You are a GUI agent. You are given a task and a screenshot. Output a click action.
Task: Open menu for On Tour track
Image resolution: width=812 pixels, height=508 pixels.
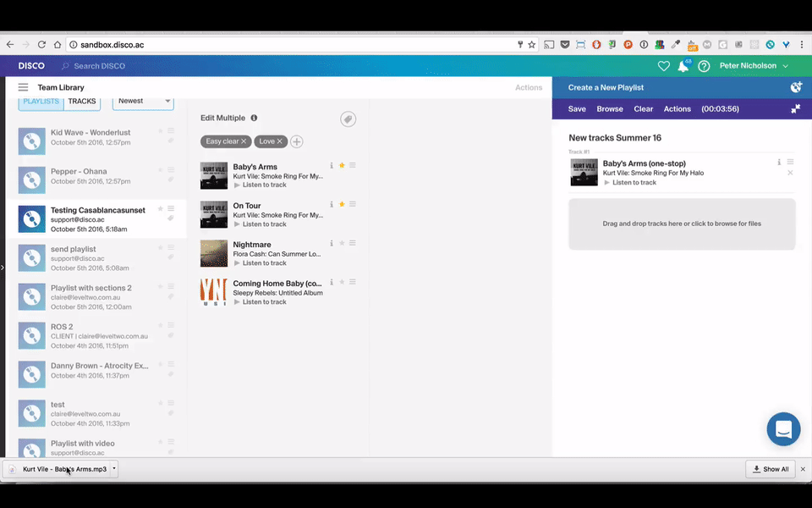coord(353,204)
